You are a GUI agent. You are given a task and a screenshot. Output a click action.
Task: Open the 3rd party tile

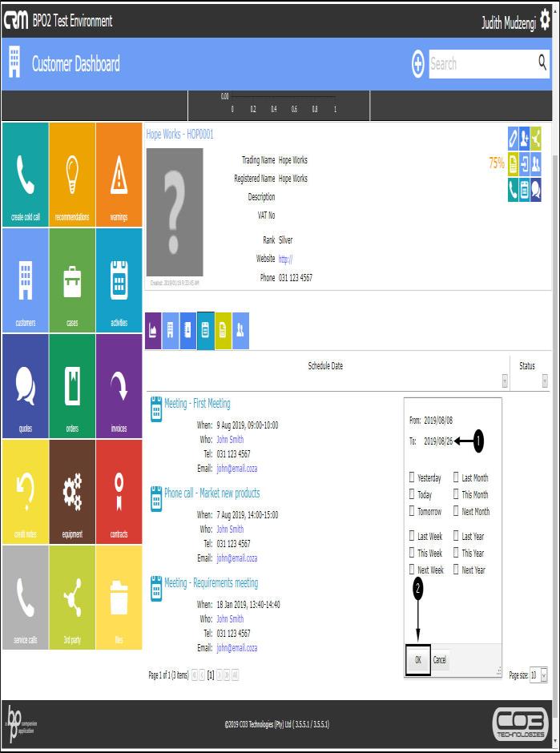[x=72, y=598]
